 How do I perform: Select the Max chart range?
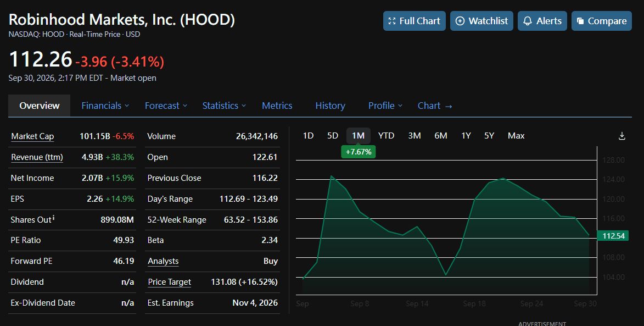pyautogui.click(x=516, y=136)
